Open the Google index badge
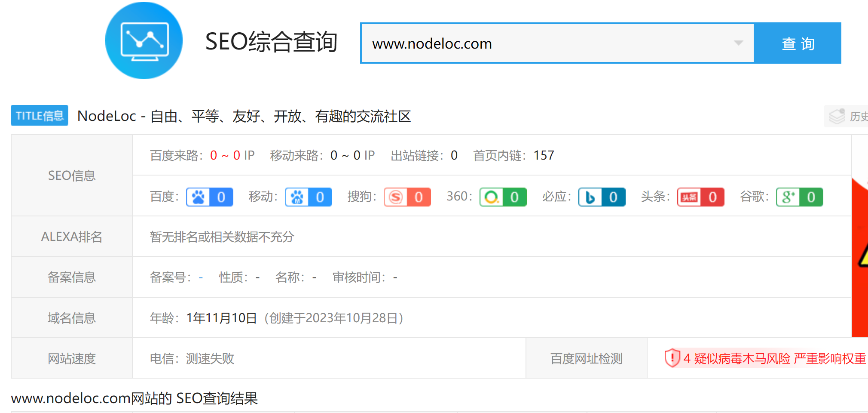The width and height of the screenshot is (868, 413). pos(800,197)
